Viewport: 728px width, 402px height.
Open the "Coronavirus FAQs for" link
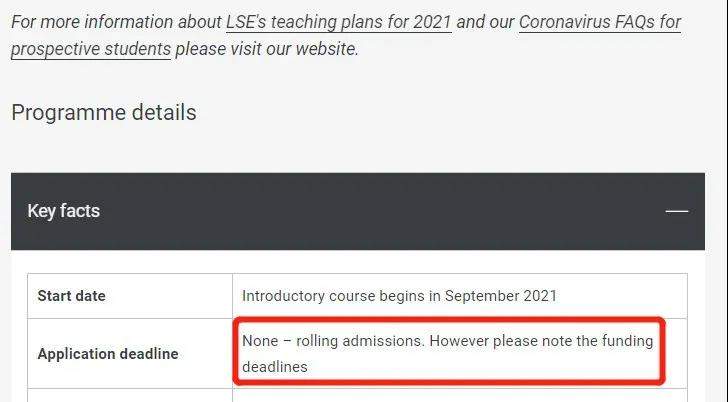pyautogui.click(x=600, y=21)
